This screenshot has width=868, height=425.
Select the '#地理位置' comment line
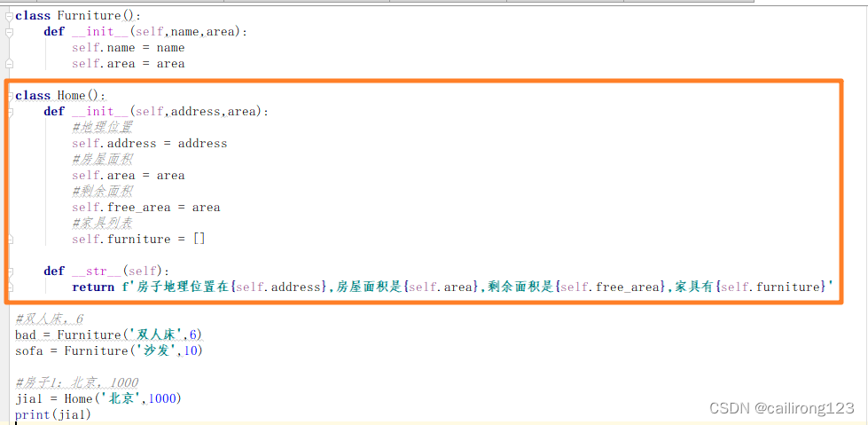103,128
